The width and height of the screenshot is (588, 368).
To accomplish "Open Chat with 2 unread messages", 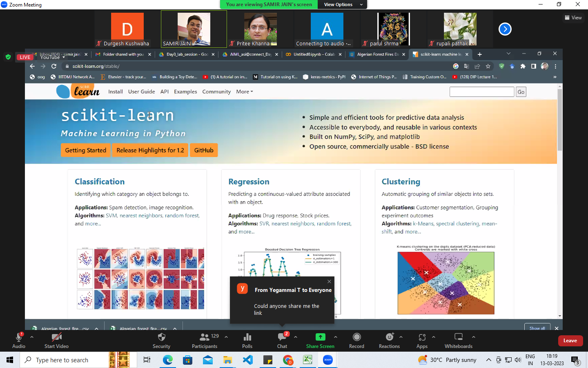I will 282,337.
